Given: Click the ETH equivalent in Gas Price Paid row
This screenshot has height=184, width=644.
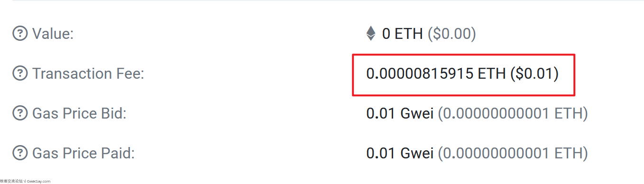Looking at the screenshot, I should [x=513, y=154].
